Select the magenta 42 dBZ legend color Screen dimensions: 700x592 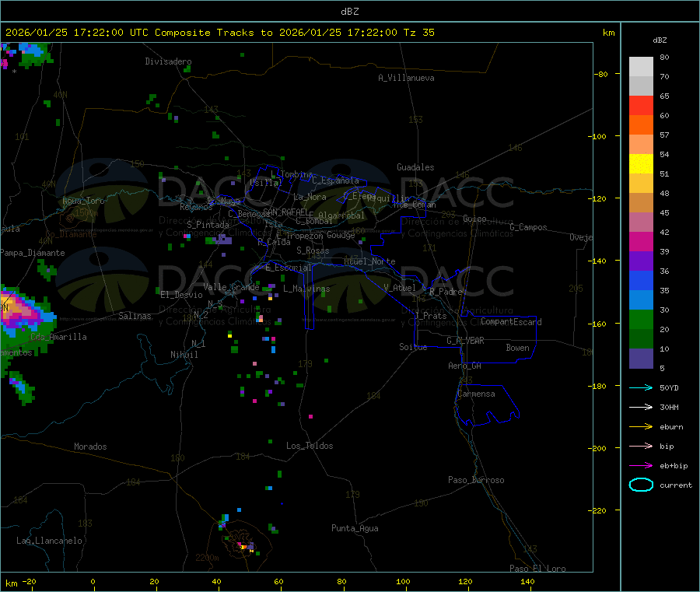[641, 241]
